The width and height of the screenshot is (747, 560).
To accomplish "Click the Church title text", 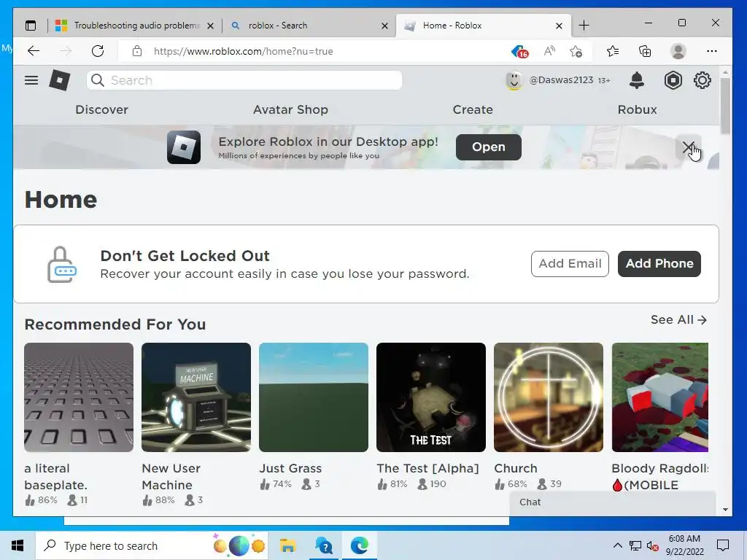I will coord(516,469).
